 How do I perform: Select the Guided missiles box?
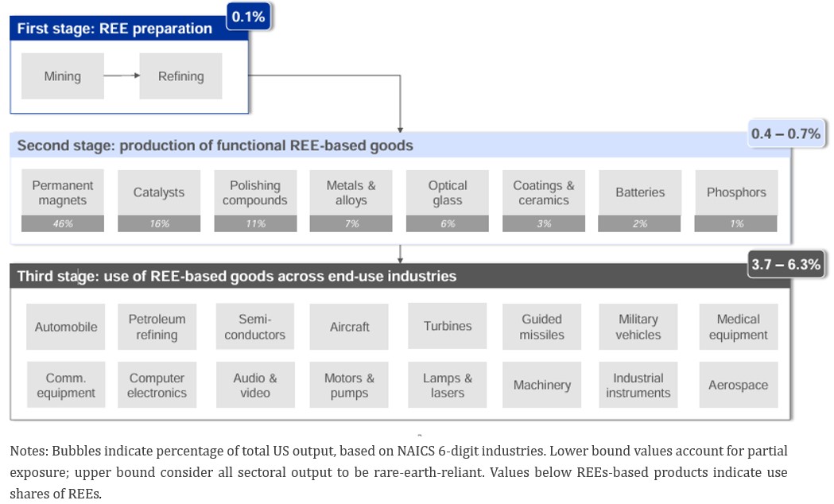(x=542, y=327)
